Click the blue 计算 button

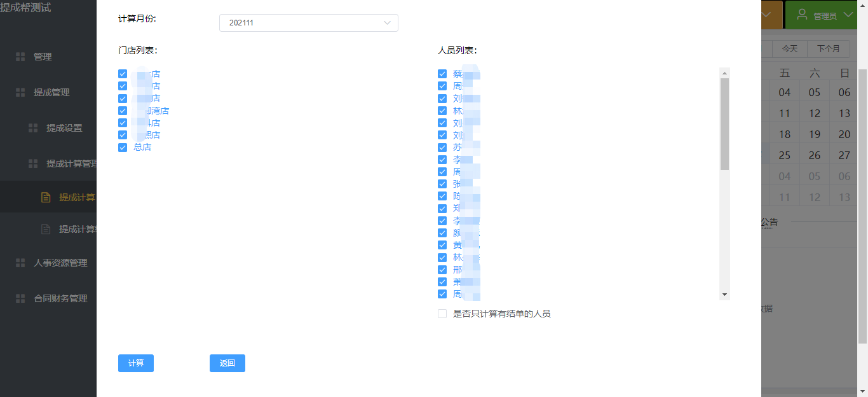[136, 363]
